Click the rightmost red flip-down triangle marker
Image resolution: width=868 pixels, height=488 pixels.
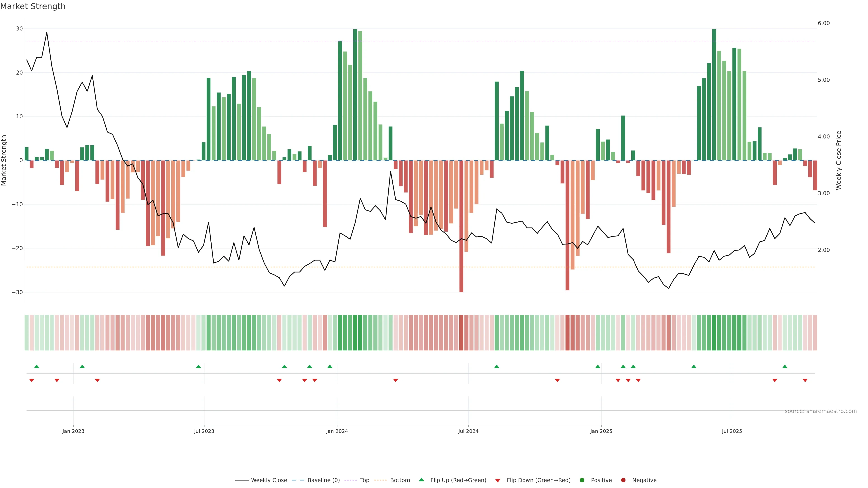tap(805, 380)
